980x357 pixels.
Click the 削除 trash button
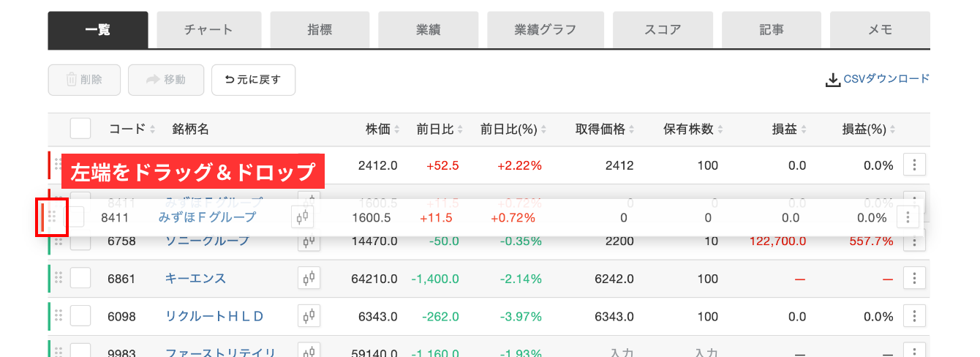coord(84,80)
